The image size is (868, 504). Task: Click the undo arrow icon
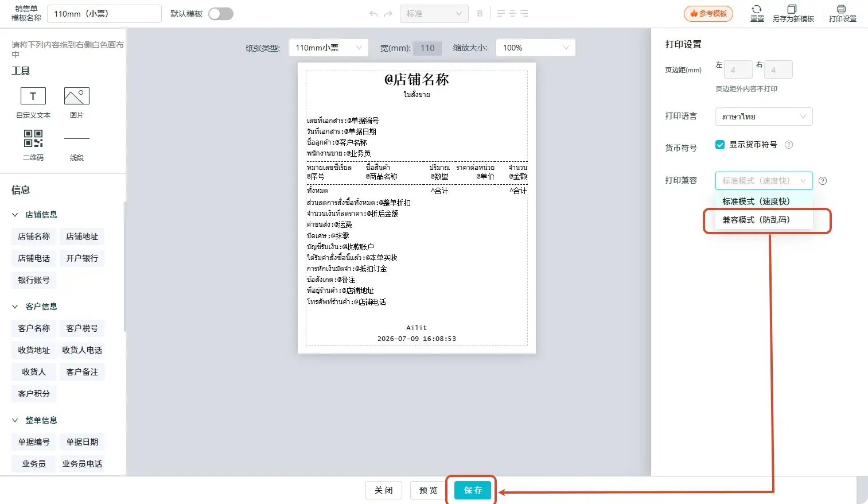pyautogui.click(x=374, y=14)
